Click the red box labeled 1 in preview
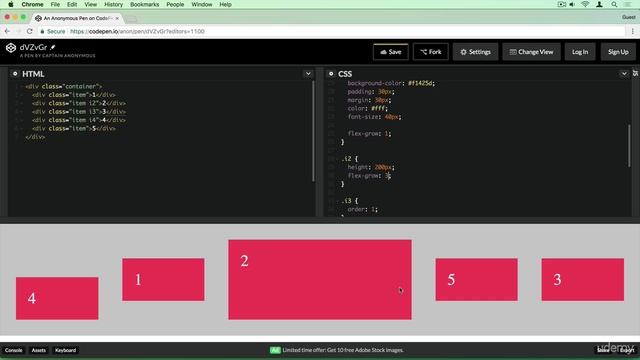640x360 pixels. [x=163, y=280]
